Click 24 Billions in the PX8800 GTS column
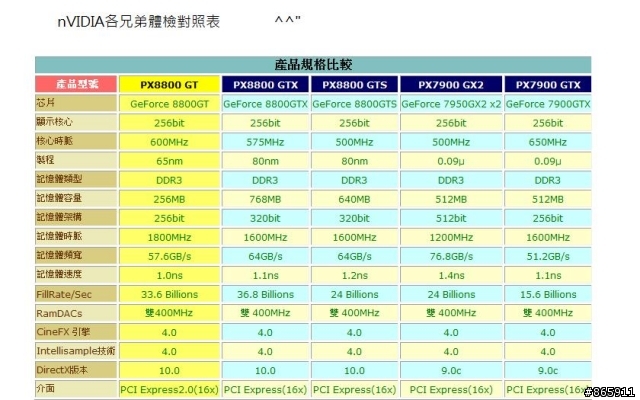 (x=354, y=294)
